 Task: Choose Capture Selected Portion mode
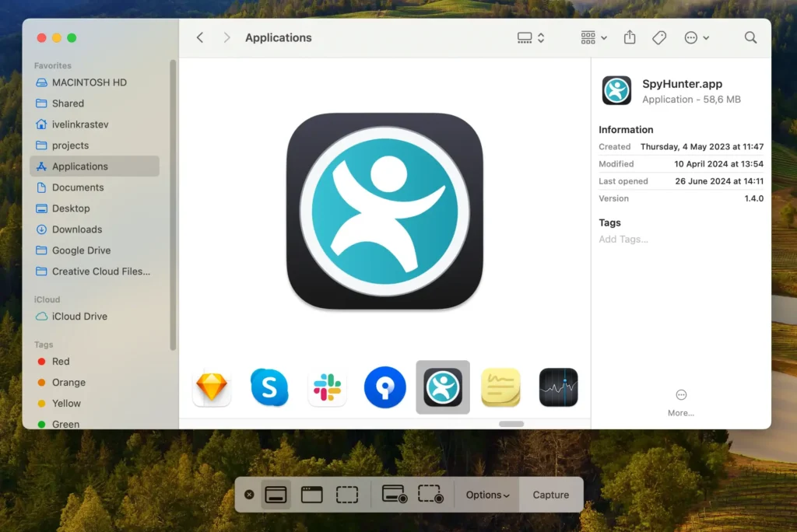click(347, 495)
